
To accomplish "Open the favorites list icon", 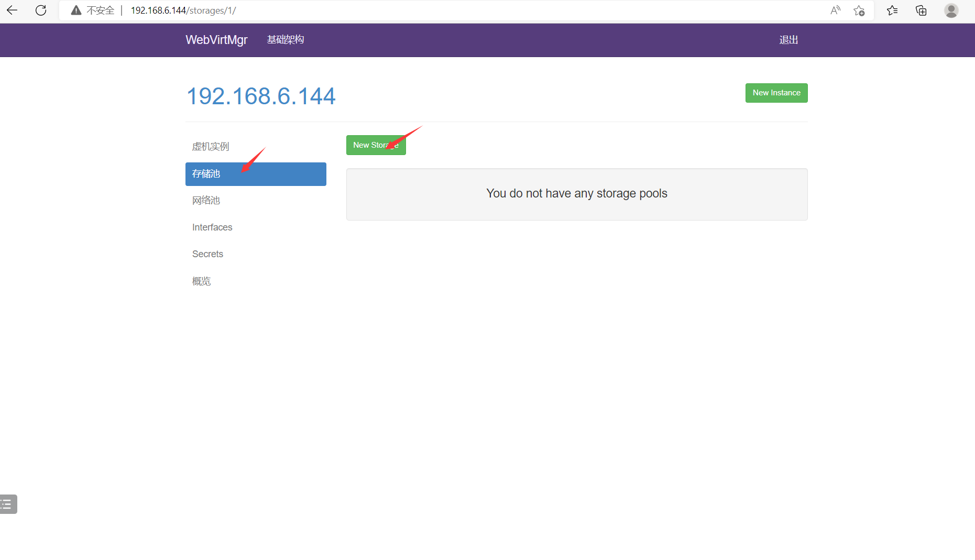I will click(x=892, y=10).
